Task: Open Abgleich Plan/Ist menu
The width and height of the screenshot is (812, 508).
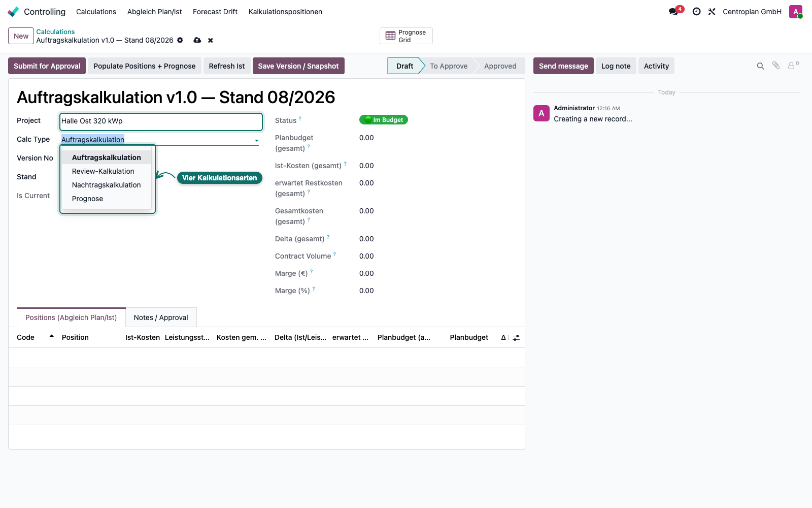Action: (x=154, y=12)
